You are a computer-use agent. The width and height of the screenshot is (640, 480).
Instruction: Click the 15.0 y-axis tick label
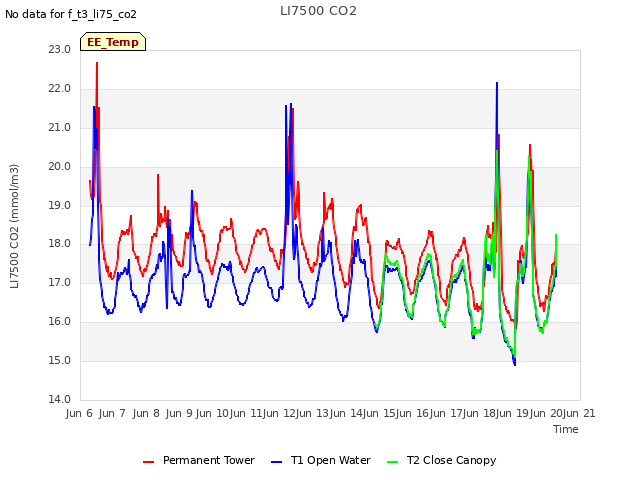[x=60, y=360]
